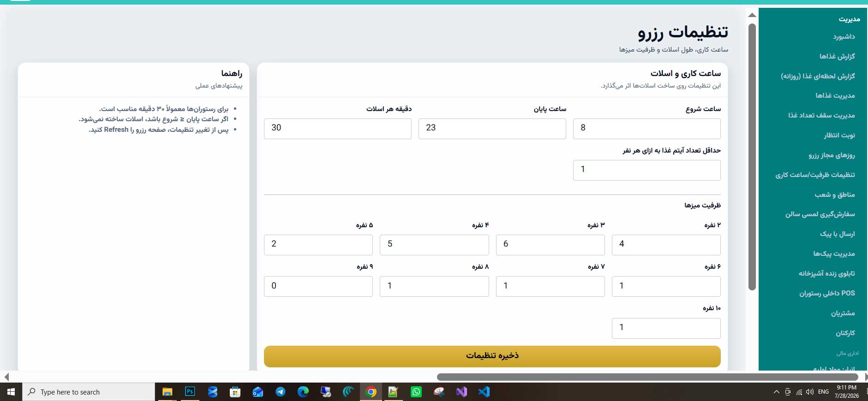This screenshot has height=401, width=868.
Task: Click the vertical page scrollbar thumb
Action: coord(752,157)
